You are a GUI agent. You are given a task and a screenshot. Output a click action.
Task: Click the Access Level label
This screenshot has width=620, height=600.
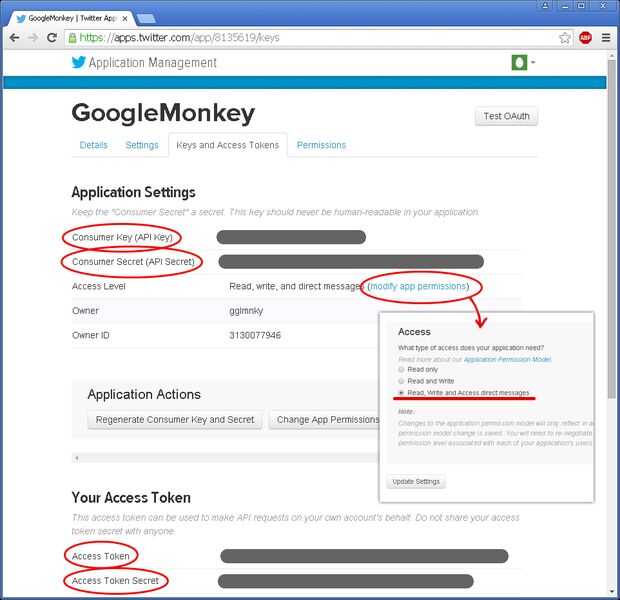[x=98, y=286]
